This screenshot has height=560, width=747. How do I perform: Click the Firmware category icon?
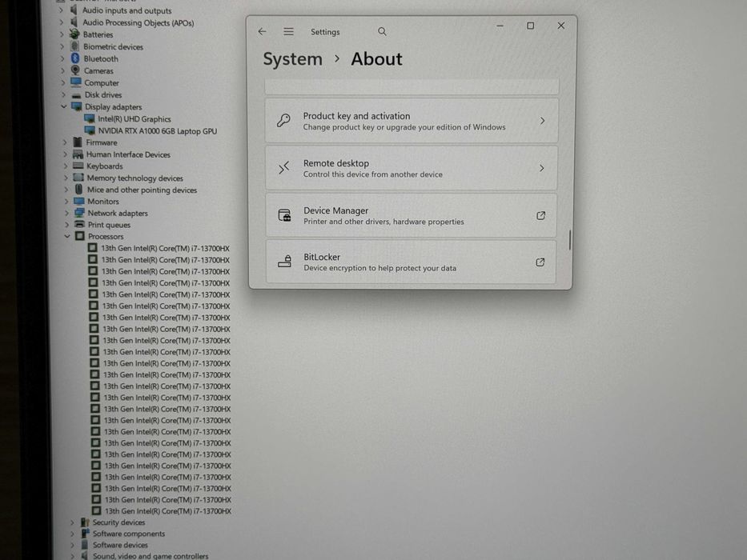78,142
